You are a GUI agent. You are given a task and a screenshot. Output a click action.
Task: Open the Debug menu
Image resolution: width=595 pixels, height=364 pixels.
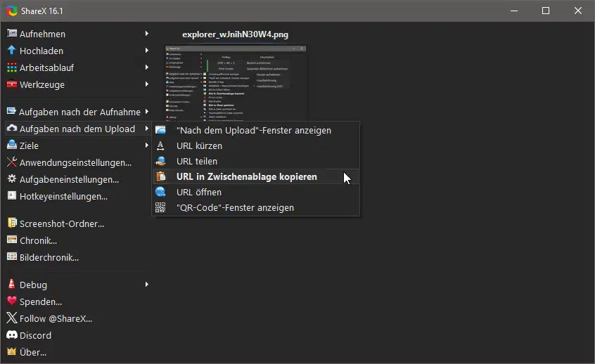[78, 285]
